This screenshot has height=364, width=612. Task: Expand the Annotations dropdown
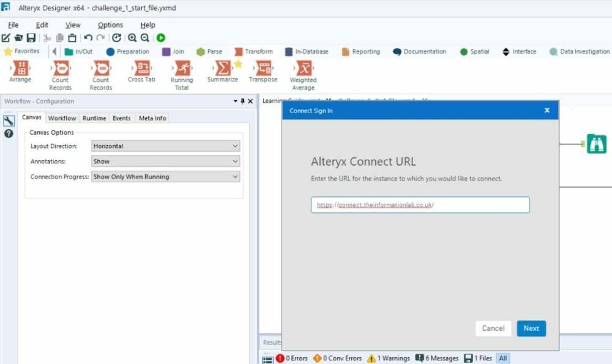coord(165,161)
